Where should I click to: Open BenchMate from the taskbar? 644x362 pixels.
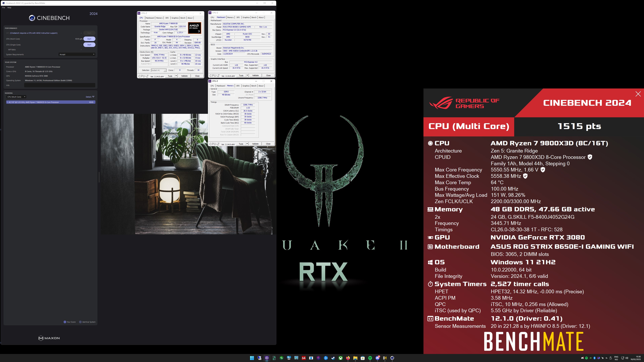(385, 358)
